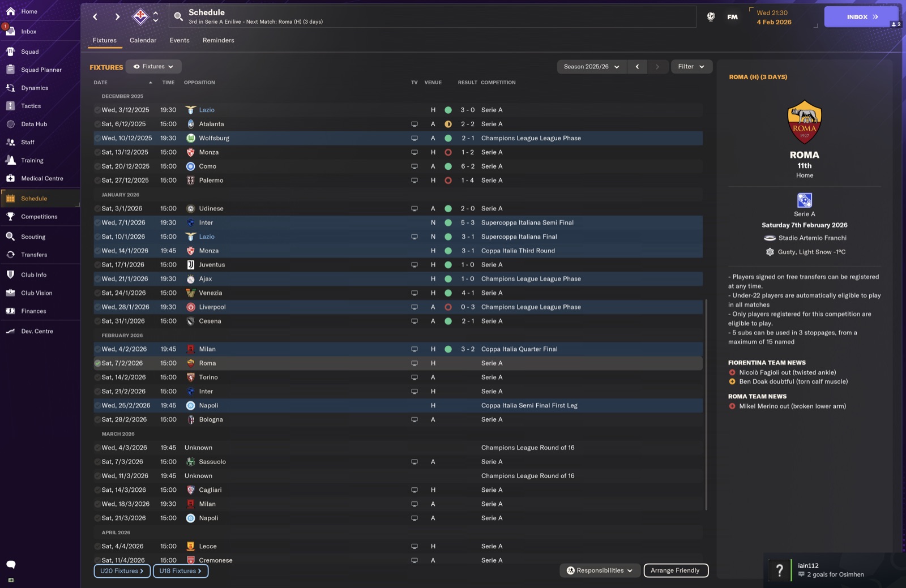Open Dynamics sidebar icon

tap(10, 88)
